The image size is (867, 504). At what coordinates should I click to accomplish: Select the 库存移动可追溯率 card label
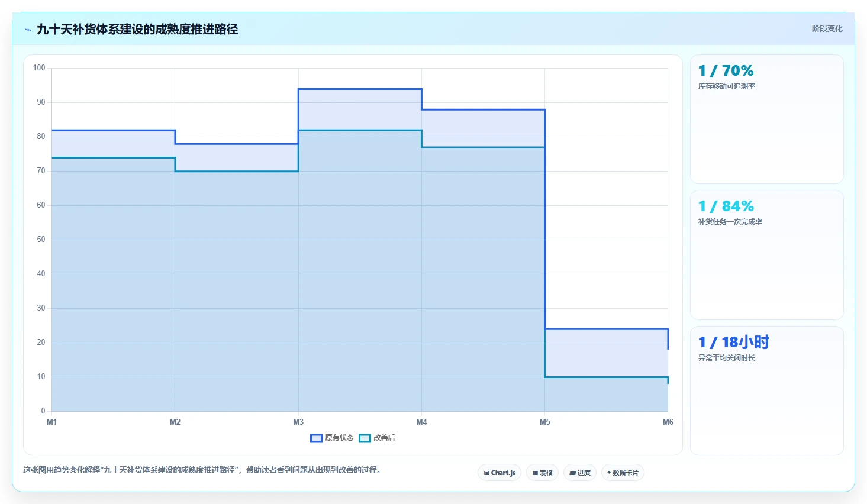[x=726, y=86]
